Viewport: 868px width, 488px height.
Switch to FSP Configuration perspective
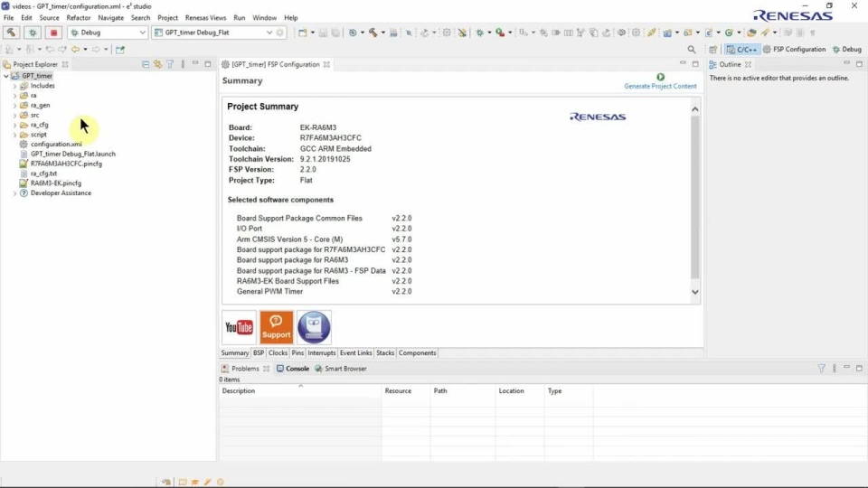794,50
